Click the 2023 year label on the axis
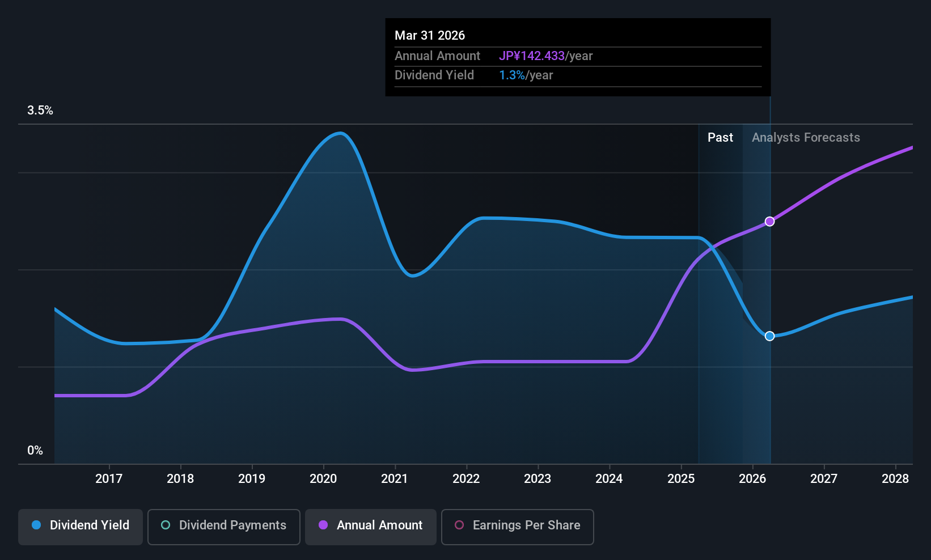Screen dimensions: 931x560 pyautogui.click(x=538, y=479)
